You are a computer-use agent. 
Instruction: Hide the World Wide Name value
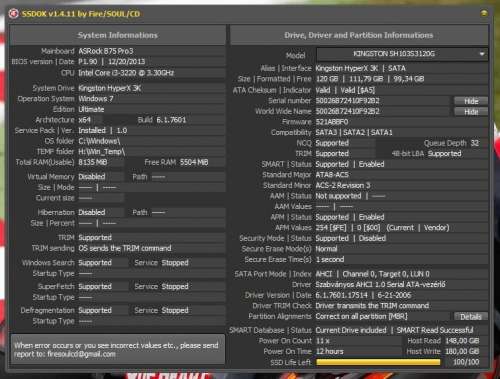pos(471,112)
